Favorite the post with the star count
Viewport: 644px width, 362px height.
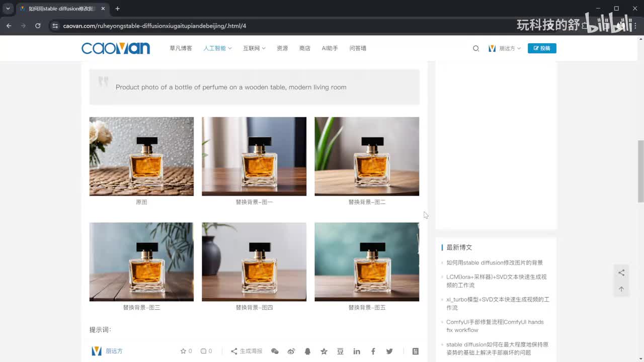[186, 351]
